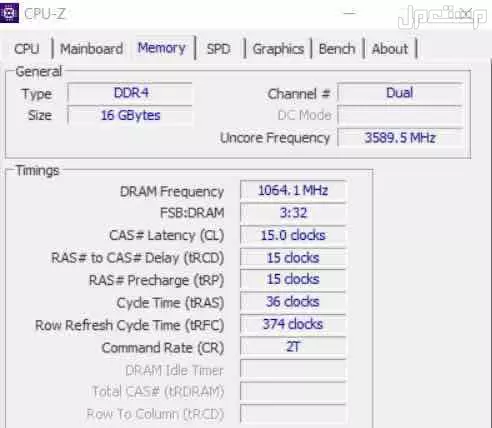492x428 pixels.
Task: Click the RAS# Precharge (tRP) label
Action: point(156,280)
